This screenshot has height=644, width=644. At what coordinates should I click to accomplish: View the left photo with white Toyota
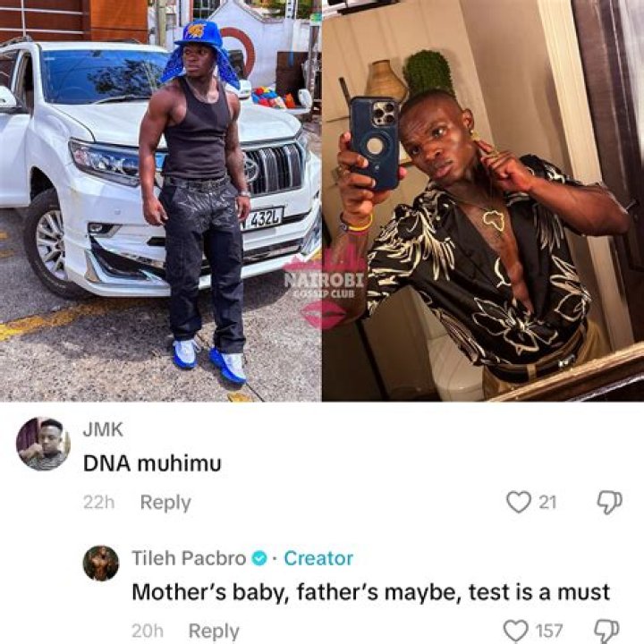(161, 200)
